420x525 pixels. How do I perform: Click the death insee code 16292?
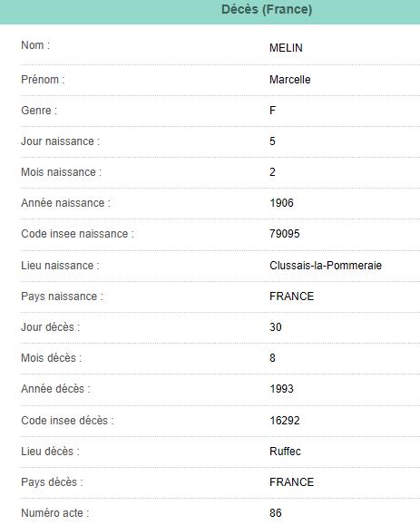284,421
